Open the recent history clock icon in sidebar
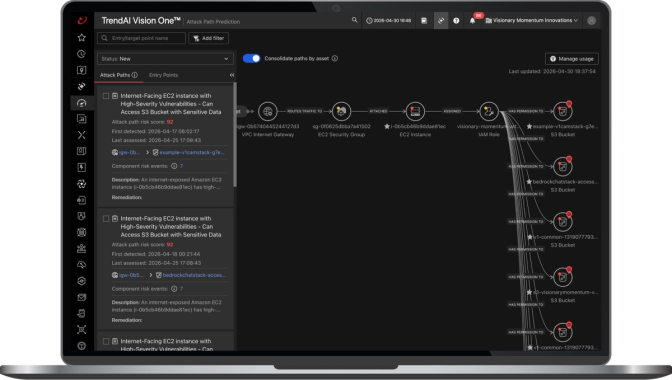Viewport: 672px width, 380px height. coord(81,54)
